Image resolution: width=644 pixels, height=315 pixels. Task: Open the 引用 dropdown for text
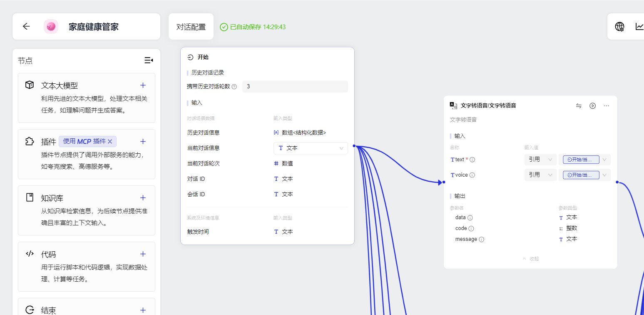pyautogui.click(x=540, y=160)
